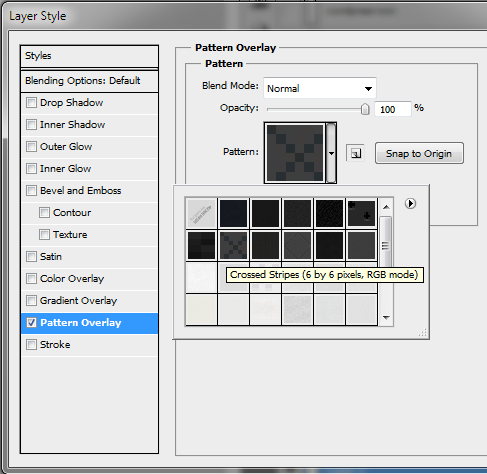Open the pattern picker flyout menu arrow
Screen dimensions: 487x474
[x=410, y=203]
